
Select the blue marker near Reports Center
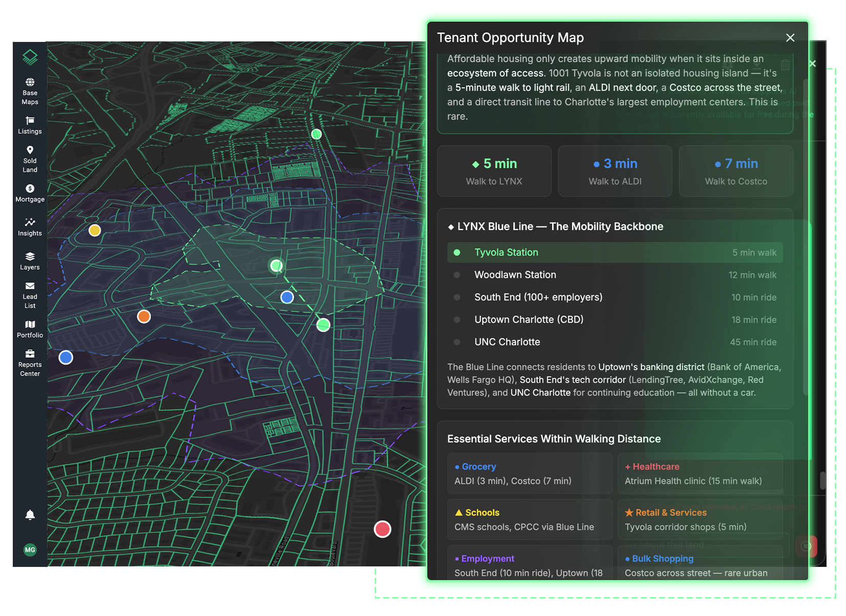(x=66, y=357)
